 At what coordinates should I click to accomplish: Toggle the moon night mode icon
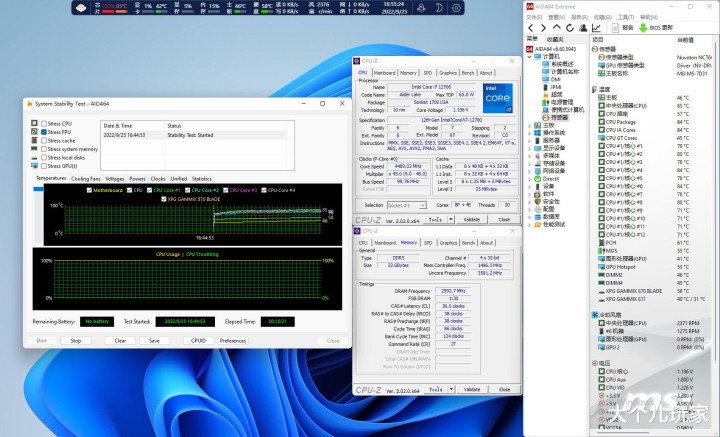439,8
